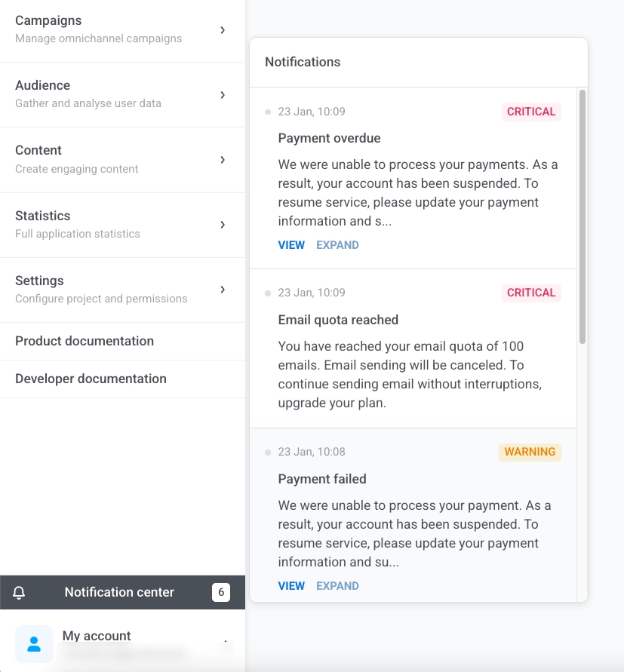Screen dimensions: 624x672
Task: Open the Product documentation link
Action: (85, 341)
